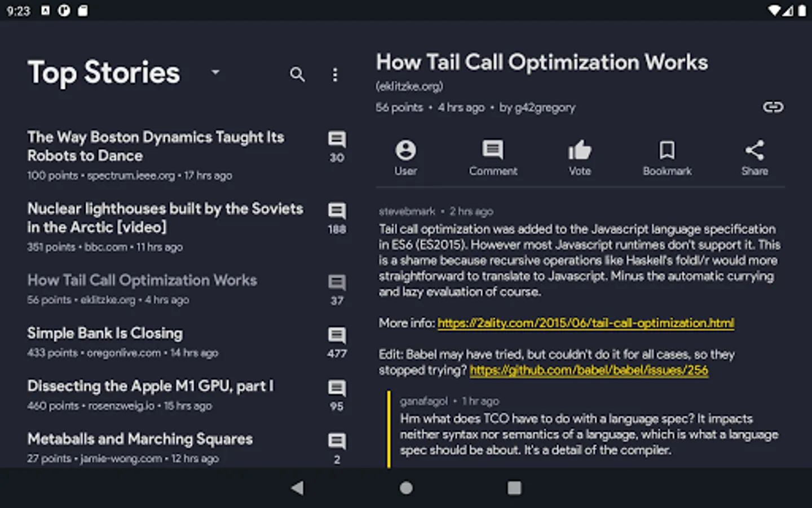Viewport: 812px width, 508px height.
Task: Open article title How Tail Call Optimization Works
Action: click(541, 62)
